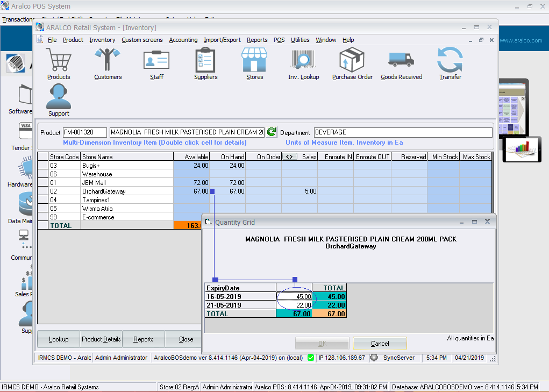
Task: Click the Product Details button
Action: point(101,339)
